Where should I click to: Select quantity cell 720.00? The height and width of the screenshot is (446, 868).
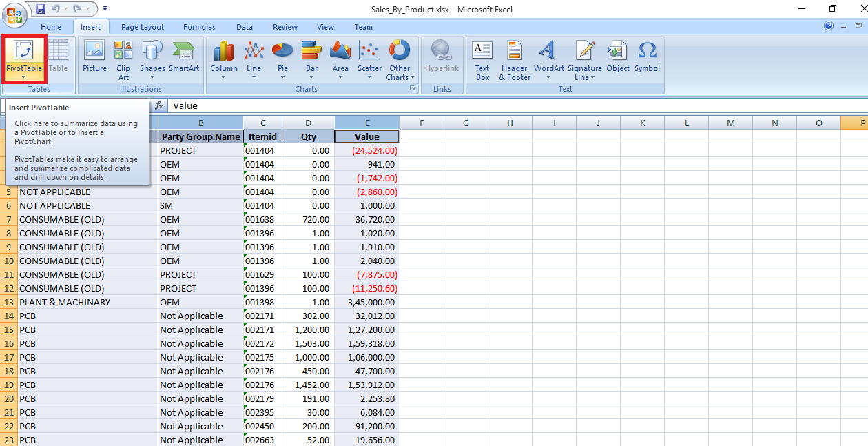coord(309,219)
